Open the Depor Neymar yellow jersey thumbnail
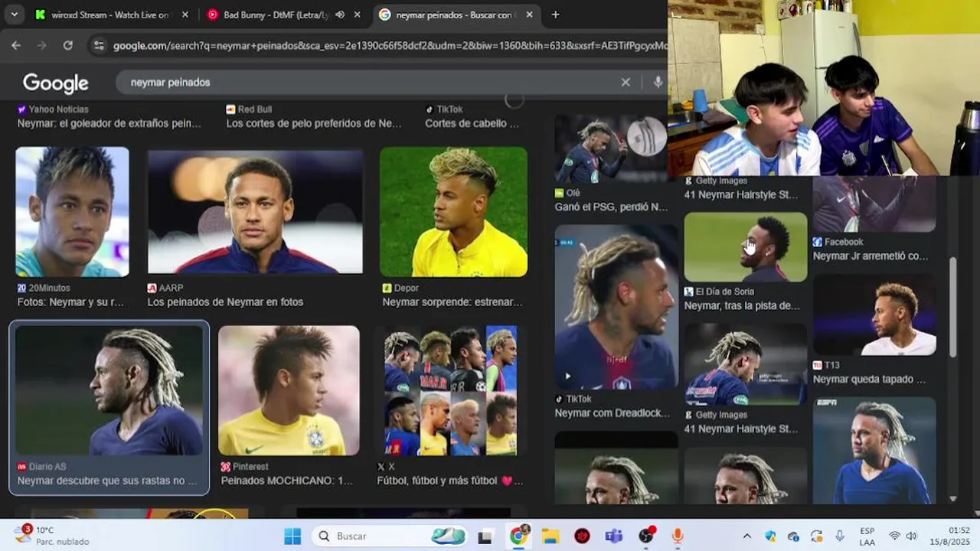Screen dimensions: 980x551 tap(453, 212)
